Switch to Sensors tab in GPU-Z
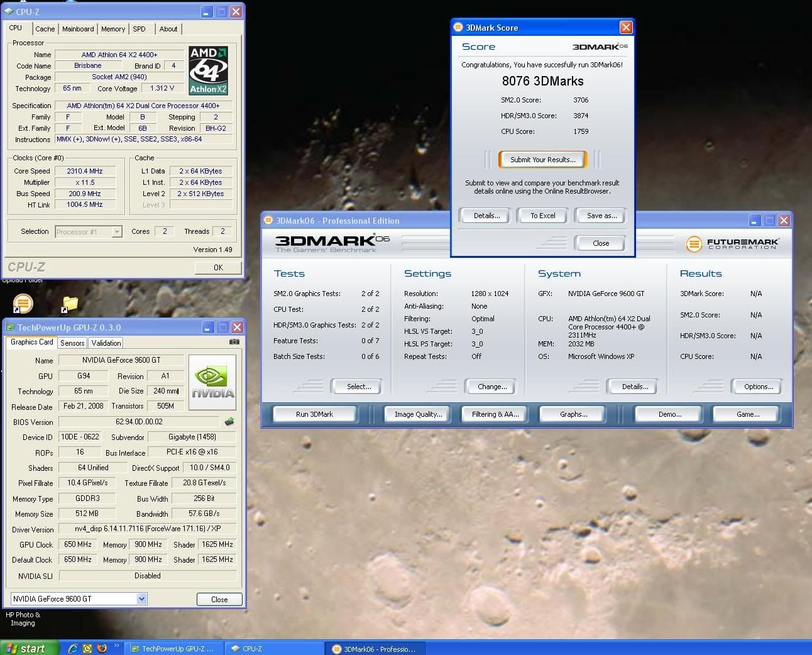The height and width of the screenshot is (655, 812). tap(72, 343)
